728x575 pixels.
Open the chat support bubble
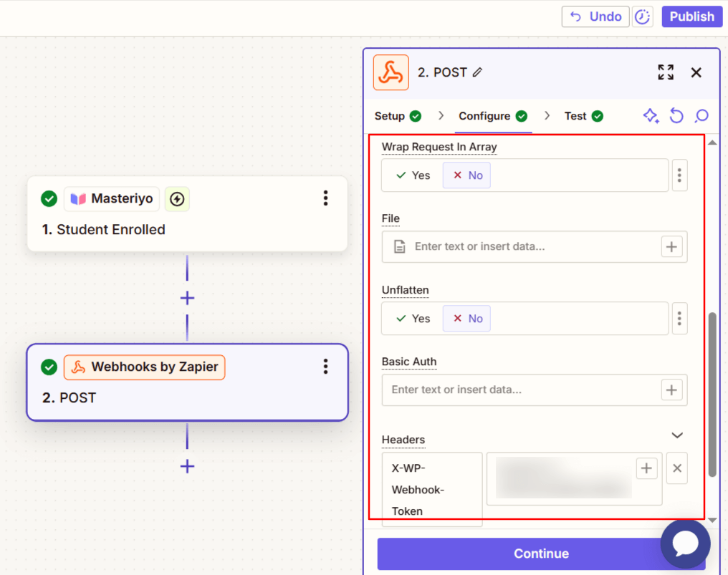(685, 544)
